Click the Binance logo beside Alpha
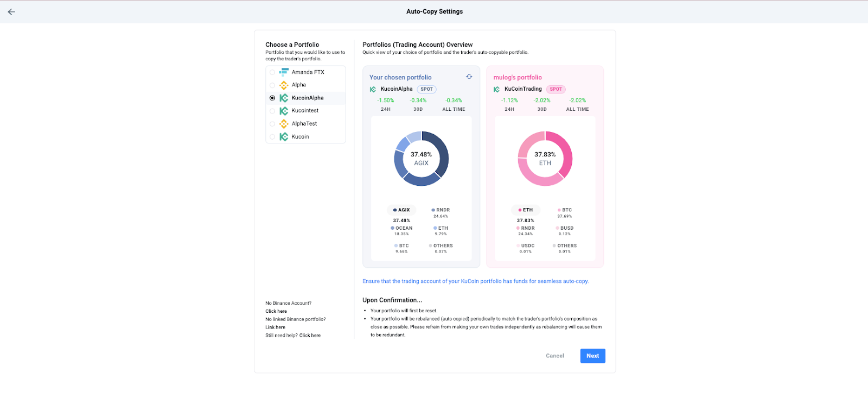Viewport: 868px width, 403px height. (x=284, y=85)
